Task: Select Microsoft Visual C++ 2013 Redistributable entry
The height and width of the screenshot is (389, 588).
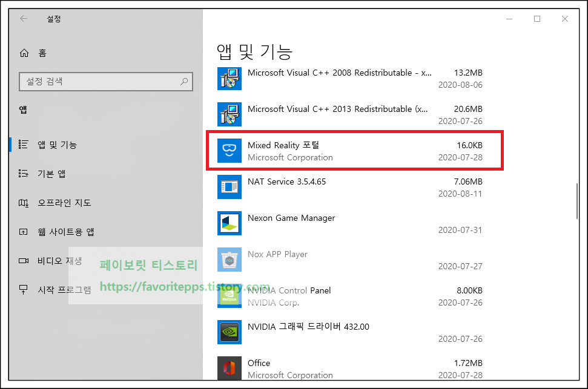Action: click(x=337, y=109)
